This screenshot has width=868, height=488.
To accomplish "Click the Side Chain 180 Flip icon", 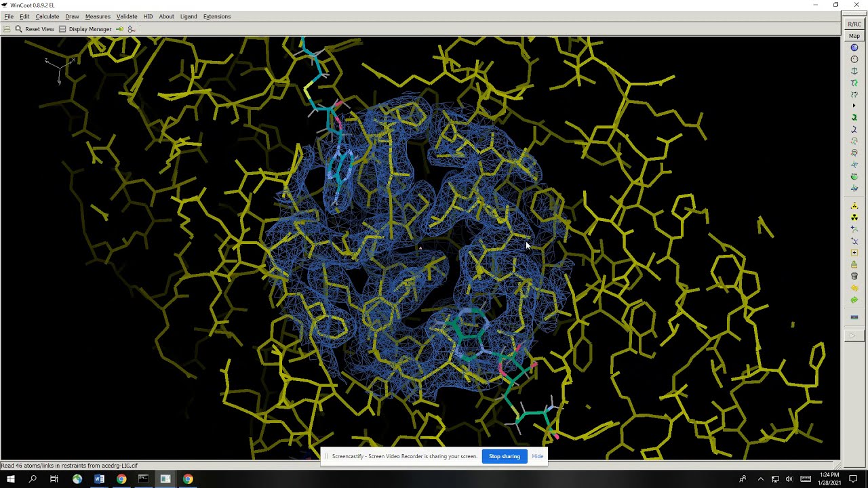I will [854, 176].
